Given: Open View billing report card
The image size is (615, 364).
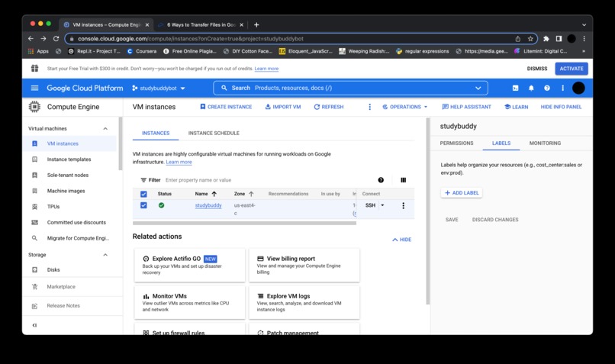Looking at the screenshot, I should pyautogui.click(x=304, y=265).
